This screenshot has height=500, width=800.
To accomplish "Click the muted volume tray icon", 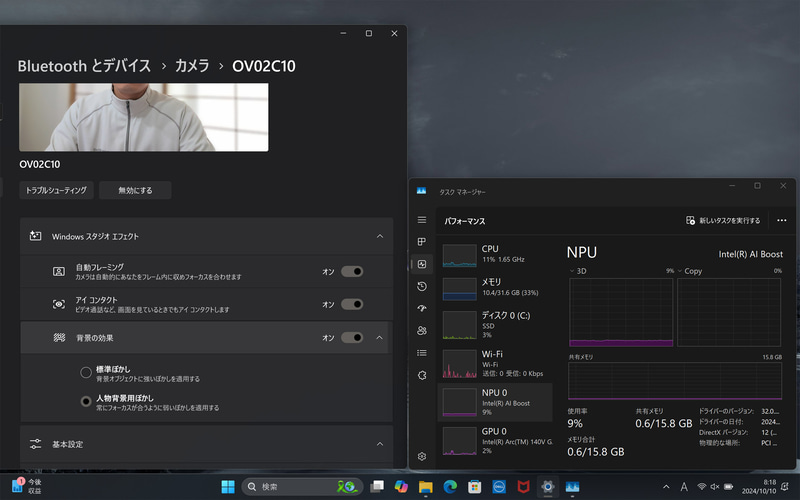I will pos(715,487).
